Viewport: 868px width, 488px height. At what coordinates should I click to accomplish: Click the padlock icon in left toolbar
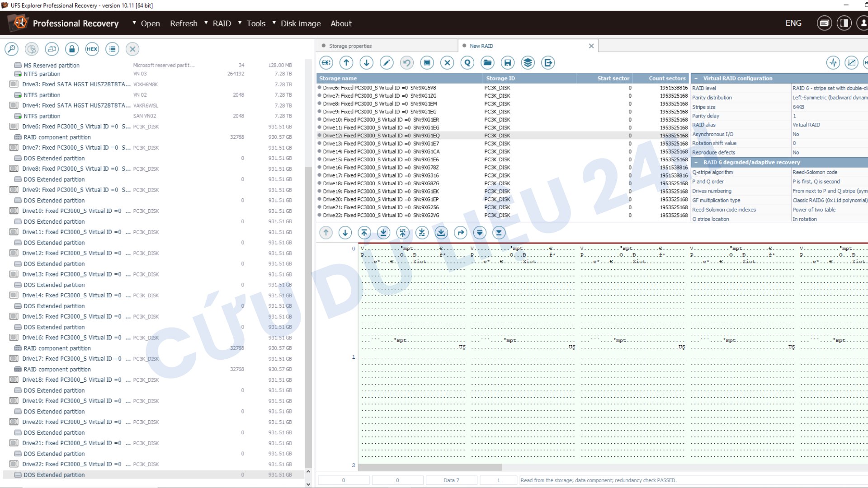coord(72,49)
